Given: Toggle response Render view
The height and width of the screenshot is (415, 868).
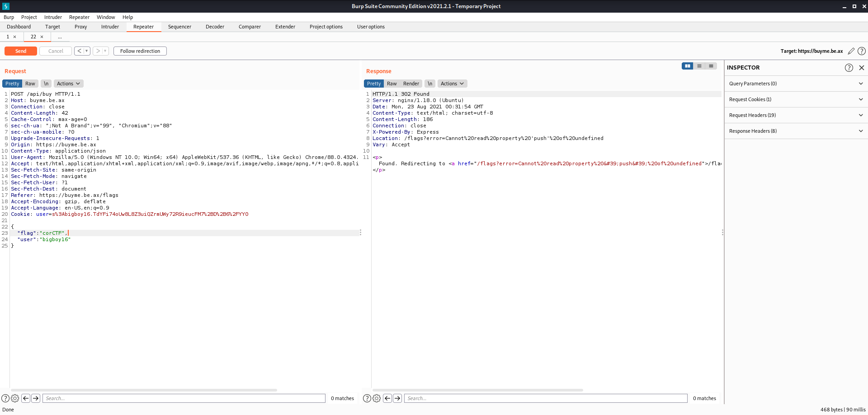Looking at the screenshot, I should click(x=411, y=84).
